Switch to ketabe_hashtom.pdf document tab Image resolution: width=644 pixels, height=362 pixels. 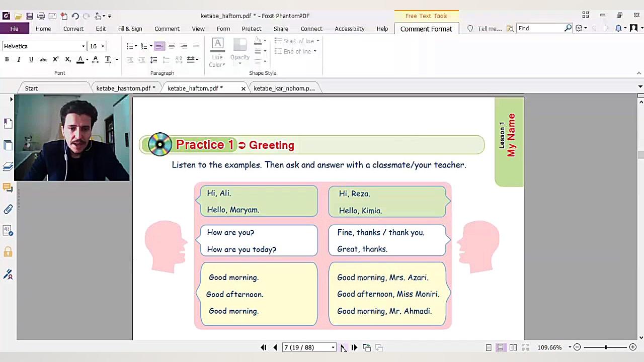click(x=126, y=88)
